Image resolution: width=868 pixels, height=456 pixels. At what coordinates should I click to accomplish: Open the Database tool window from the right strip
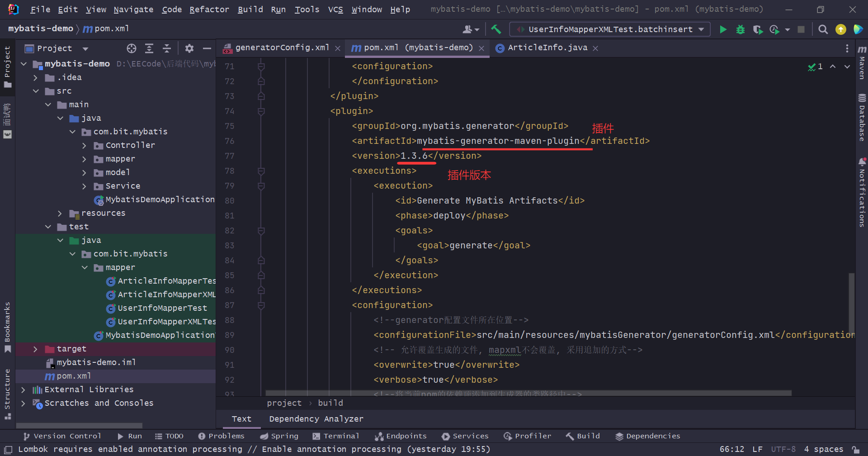[862, 118]
